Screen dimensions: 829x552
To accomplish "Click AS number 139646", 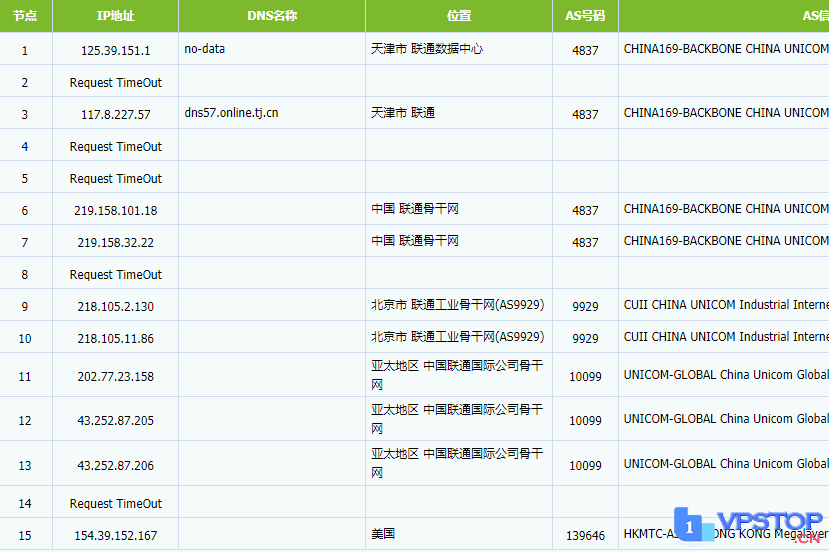I will pos(585,536).
